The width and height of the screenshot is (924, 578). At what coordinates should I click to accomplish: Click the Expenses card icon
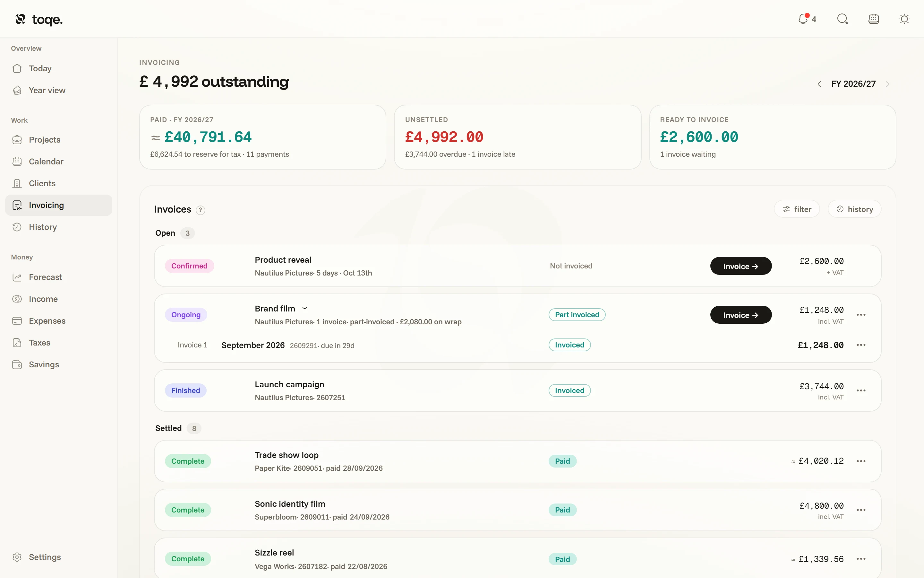17,321
